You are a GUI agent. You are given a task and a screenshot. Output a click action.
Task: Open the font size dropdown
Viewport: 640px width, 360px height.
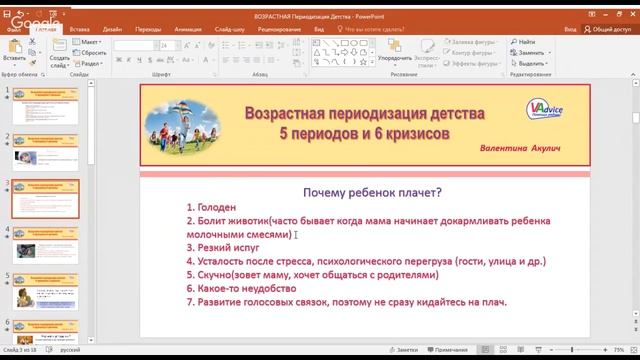point(178,45)
